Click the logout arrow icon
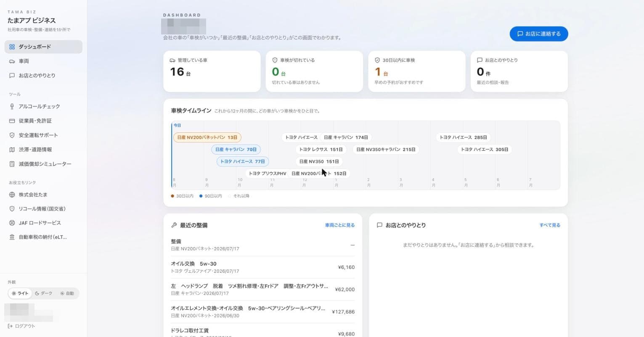Screen dimensions: 644x337 [10, 326]
